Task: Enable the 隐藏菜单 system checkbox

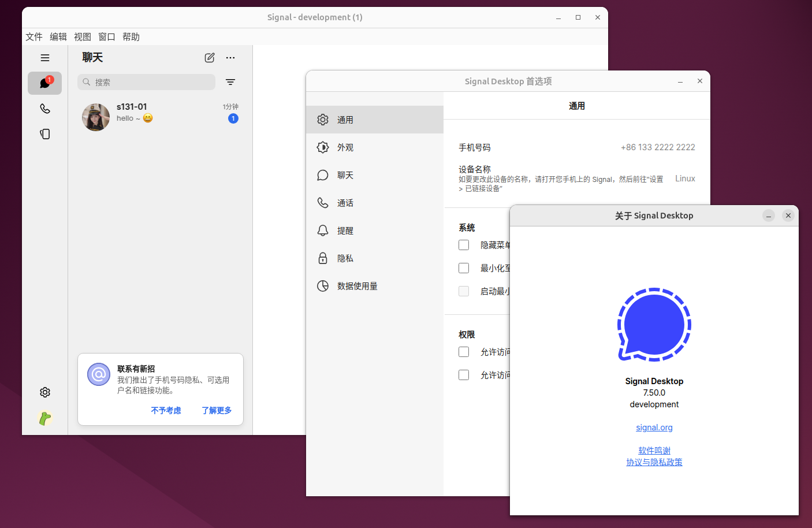Action: tap(464, 244)
